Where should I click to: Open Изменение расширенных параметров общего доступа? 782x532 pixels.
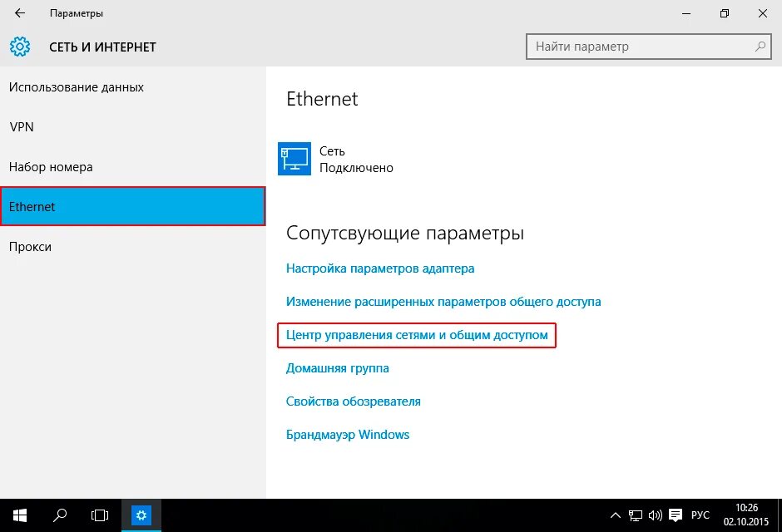point(443,302)
